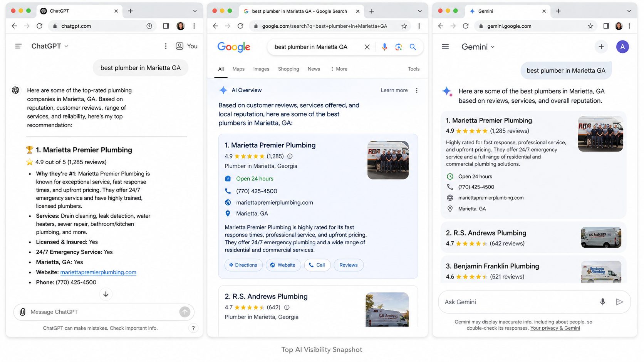Click 2. R.S. Andrews Plumbing in Gemini
This screenshot has width=644, height=362.
486,233
